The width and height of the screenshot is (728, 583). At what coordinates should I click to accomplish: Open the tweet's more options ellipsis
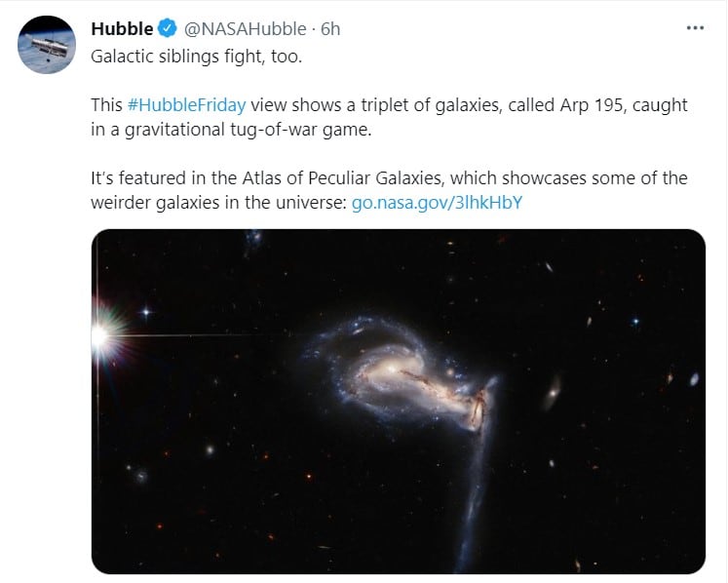coord(694,28)
